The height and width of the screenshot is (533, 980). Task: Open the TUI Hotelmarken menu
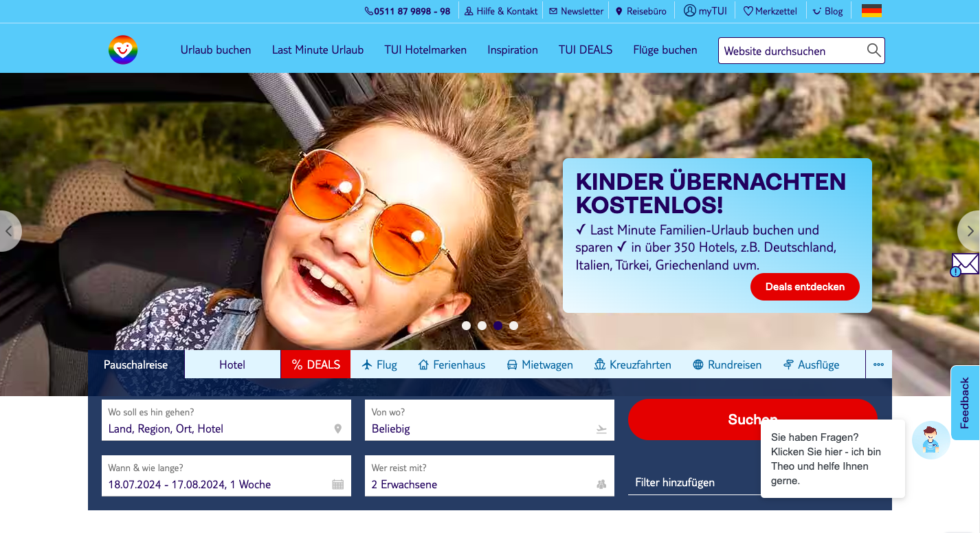point(425,50)
